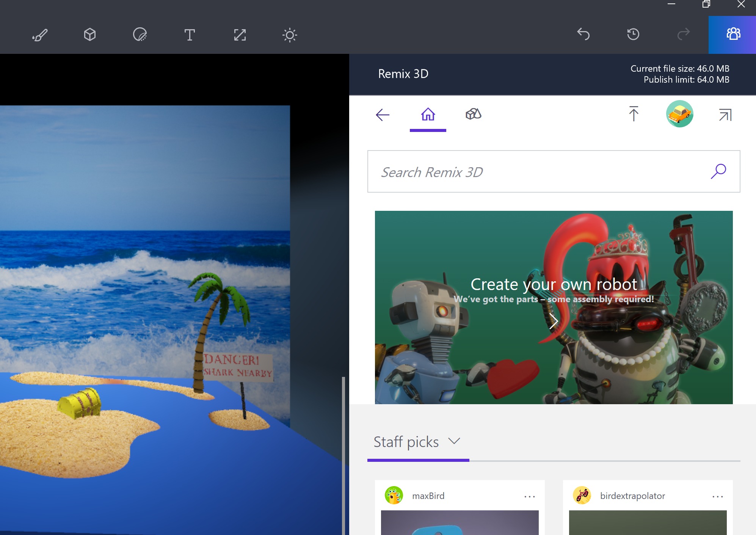This screenshot has height=535, width=756.
Task: Open the History clock icon
Action: (x=633, y=34)
